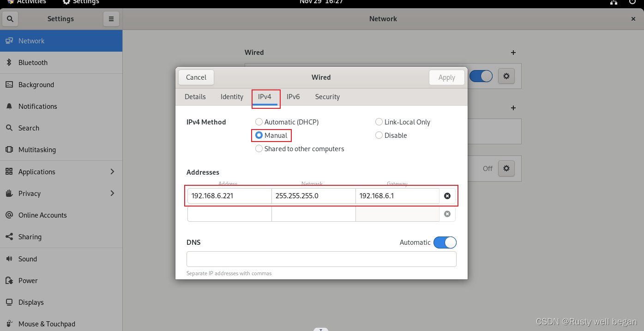Click the Apply button
Viewport: 644px width, 331px height.
click(447, 77)
